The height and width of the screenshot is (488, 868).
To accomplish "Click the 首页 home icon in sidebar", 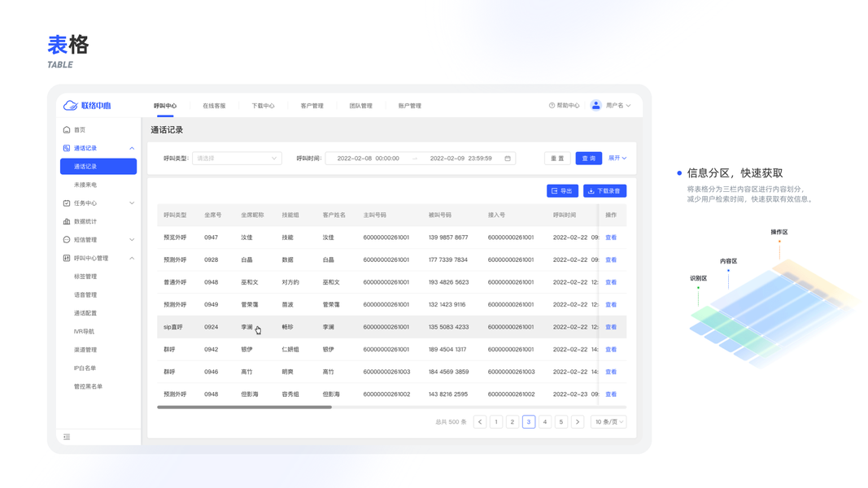I will pyautogui.click(x=67, y=129).
